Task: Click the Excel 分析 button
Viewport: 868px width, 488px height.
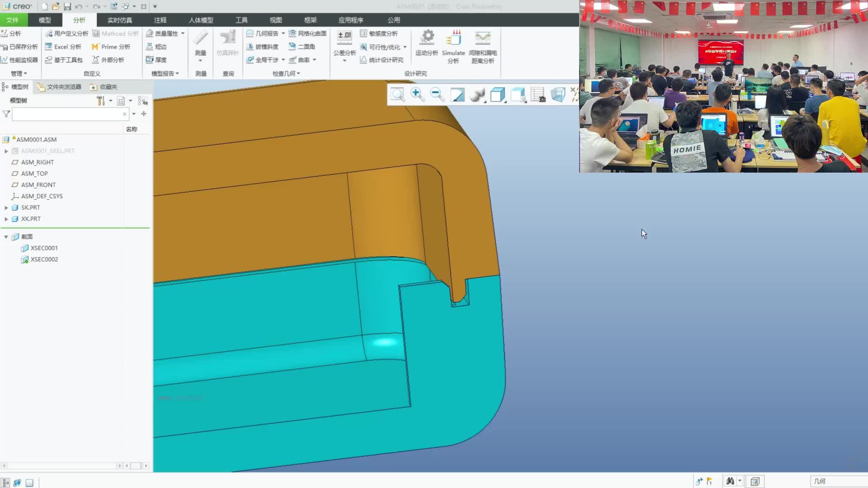Action: coord(63,47)
